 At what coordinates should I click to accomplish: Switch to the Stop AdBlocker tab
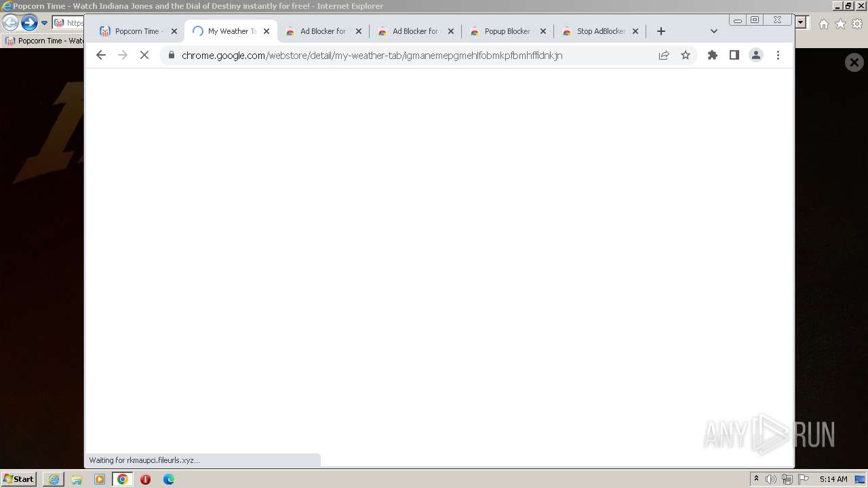pos(599,31)
